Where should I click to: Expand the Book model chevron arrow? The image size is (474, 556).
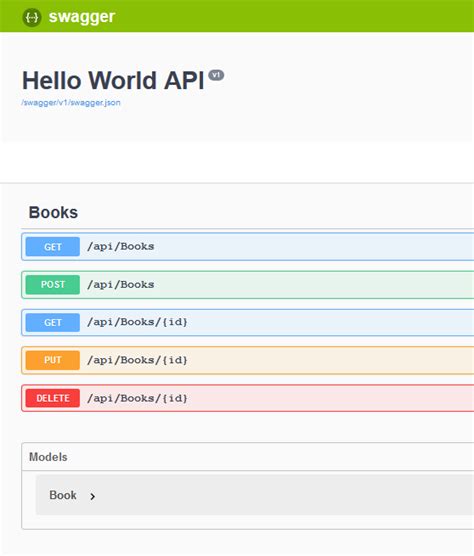[93, 496]
